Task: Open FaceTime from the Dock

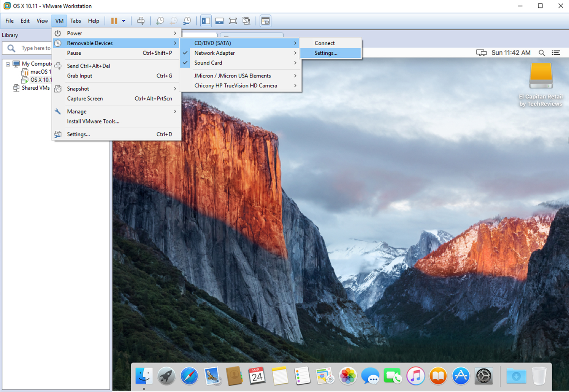Action: pos(393,376)
